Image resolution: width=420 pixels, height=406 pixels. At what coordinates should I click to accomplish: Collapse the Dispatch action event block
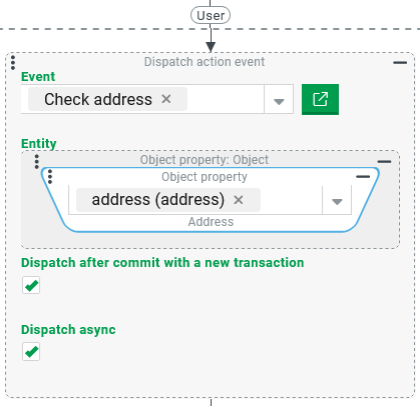point(400,62)
